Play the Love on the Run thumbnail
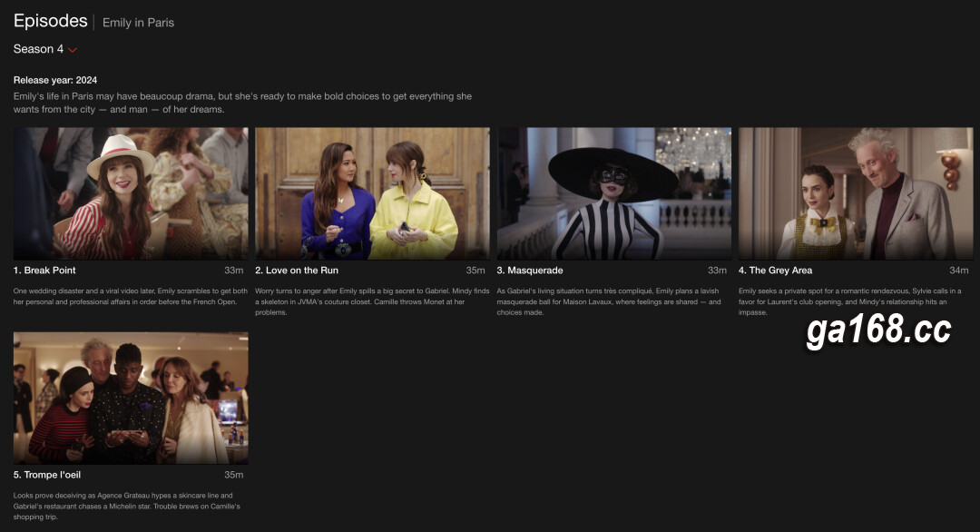 point(373,193)
